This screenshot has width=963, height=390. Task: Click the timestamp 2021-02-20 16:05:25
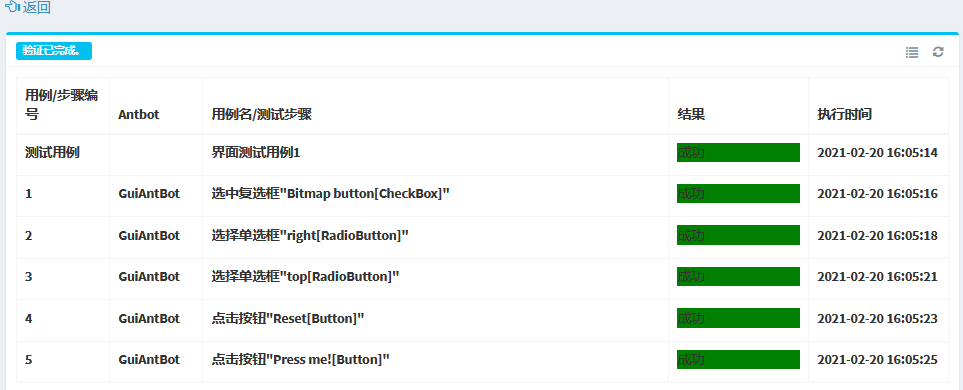pyautogui.click(x=878, y=360)
